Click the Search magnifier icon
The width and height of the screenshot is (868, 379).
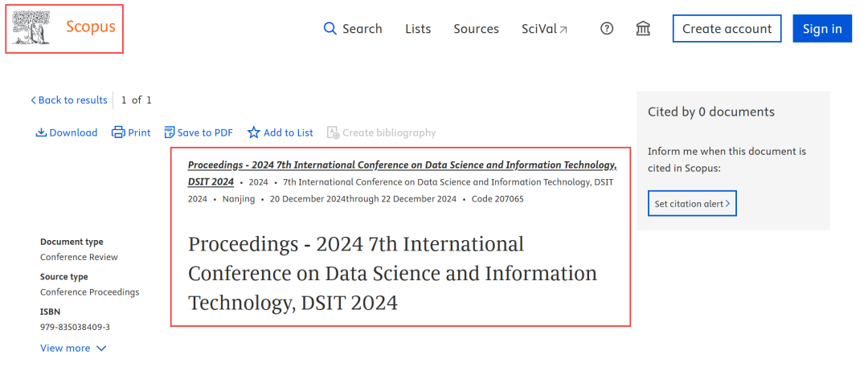click(x=330, y=29)
